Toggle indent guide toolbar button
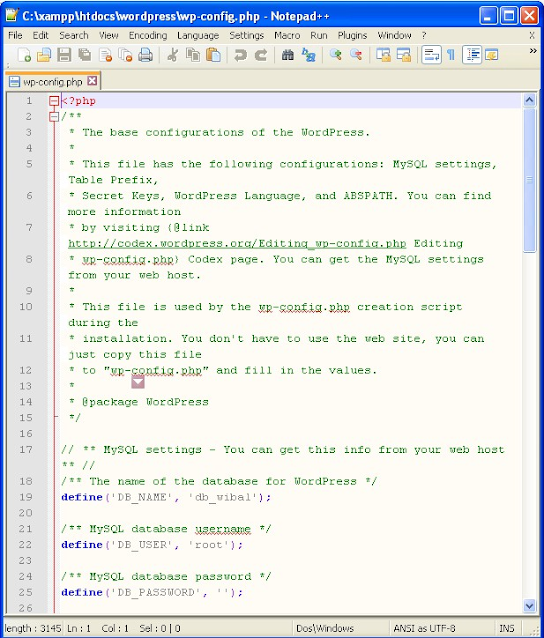The image size is (544, 638). pyautogui.click(x=472, y=55)
